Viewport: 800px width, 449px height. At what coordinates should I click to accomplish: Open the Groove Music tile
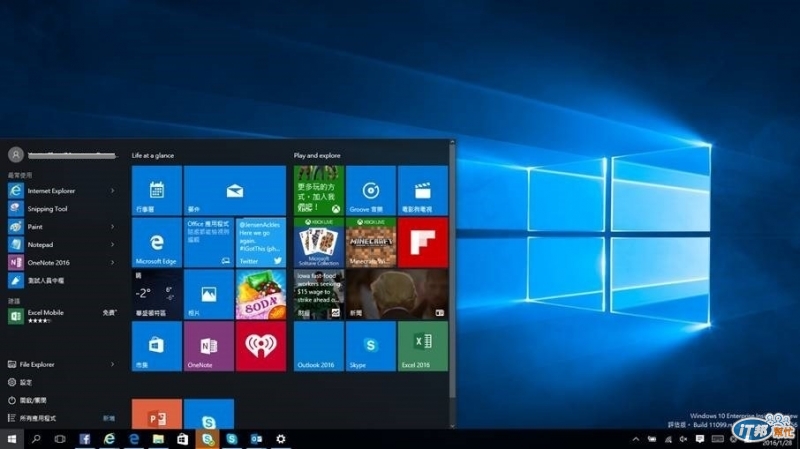click(371, 190)
